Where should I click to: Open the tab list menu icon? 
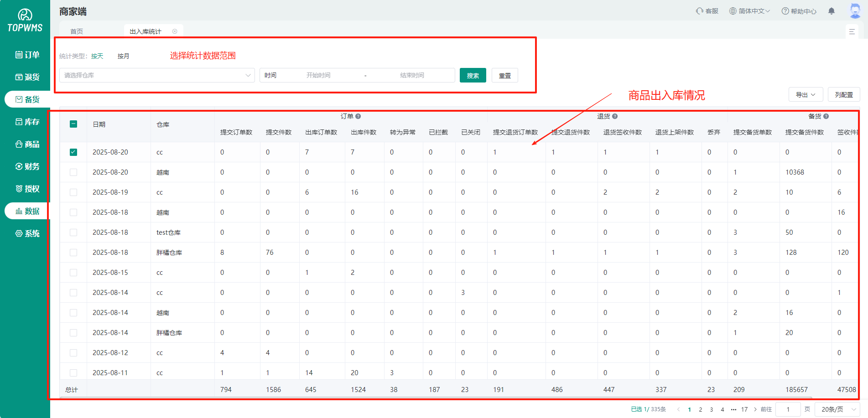(x=852, y=31)
